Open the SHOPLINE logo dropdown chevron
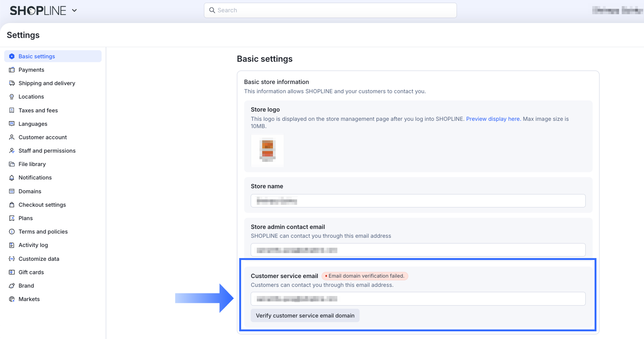644x339 pixels. click(74, 10)
